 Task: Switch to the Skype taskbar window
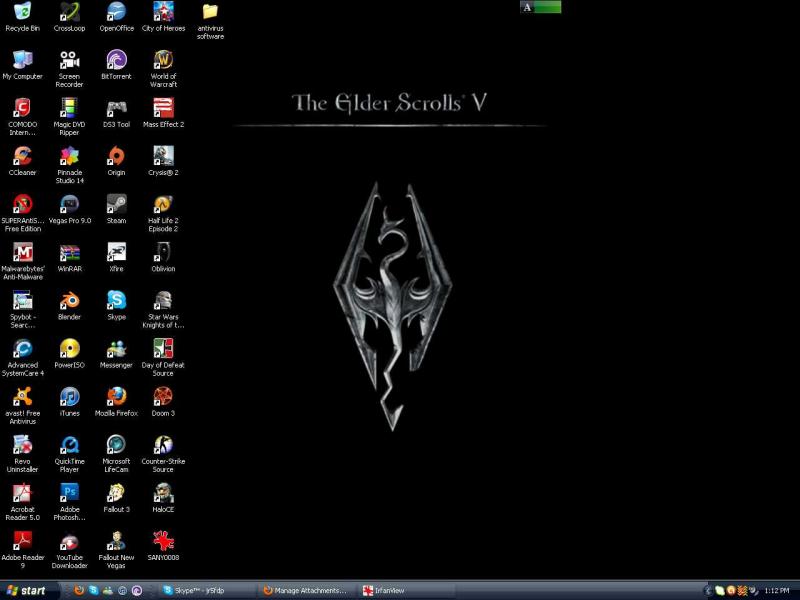(207, 590)
